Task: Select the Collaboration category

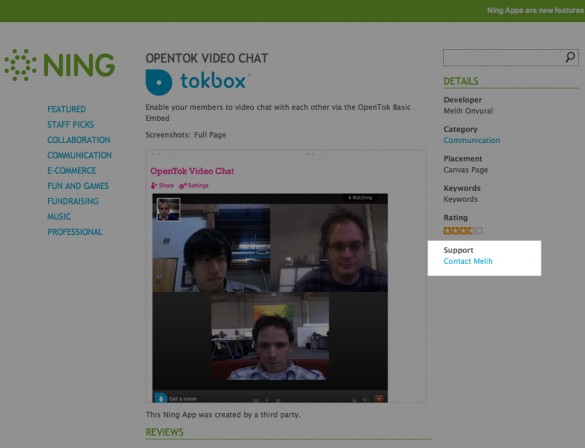Action: point(78,140)
